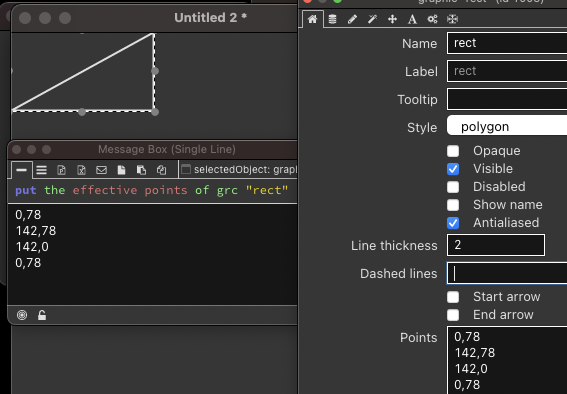The height and width of the screenshot is (394, 567).
Task: Open the Basic (home) tab in the inspector
Action: pos(312,19)
